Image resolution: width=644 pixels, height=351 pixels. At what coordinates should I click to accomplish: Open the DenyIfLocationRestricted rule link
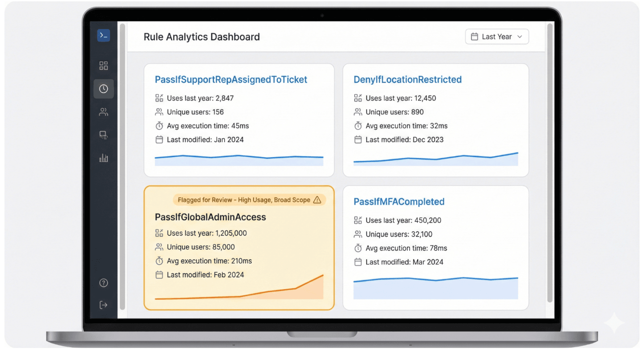(408, 80)
